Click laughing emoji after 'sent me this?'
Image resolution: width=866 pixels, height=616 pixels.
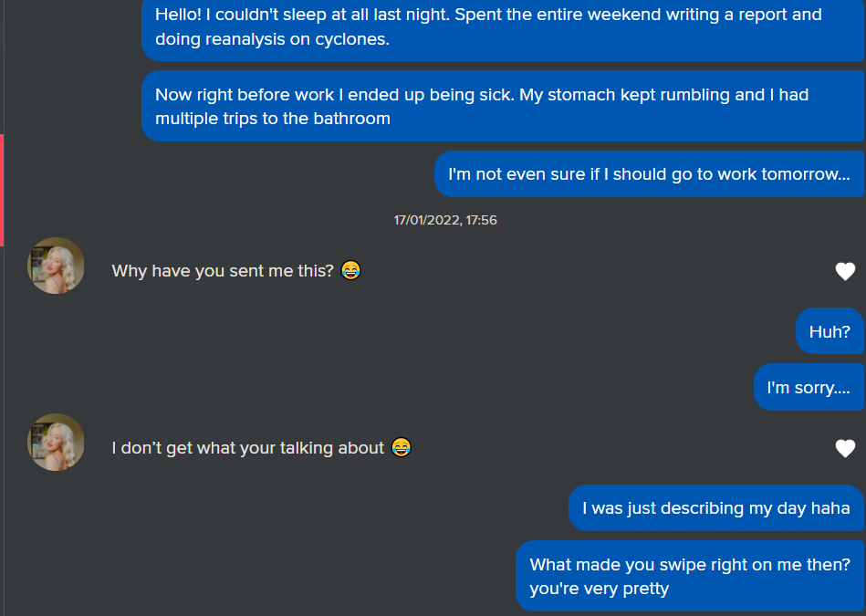point(350,270)
